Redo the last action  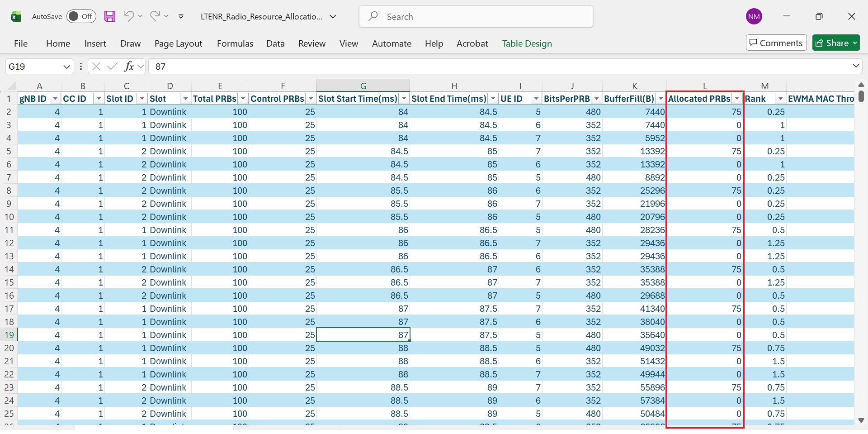tap(155, 16)
